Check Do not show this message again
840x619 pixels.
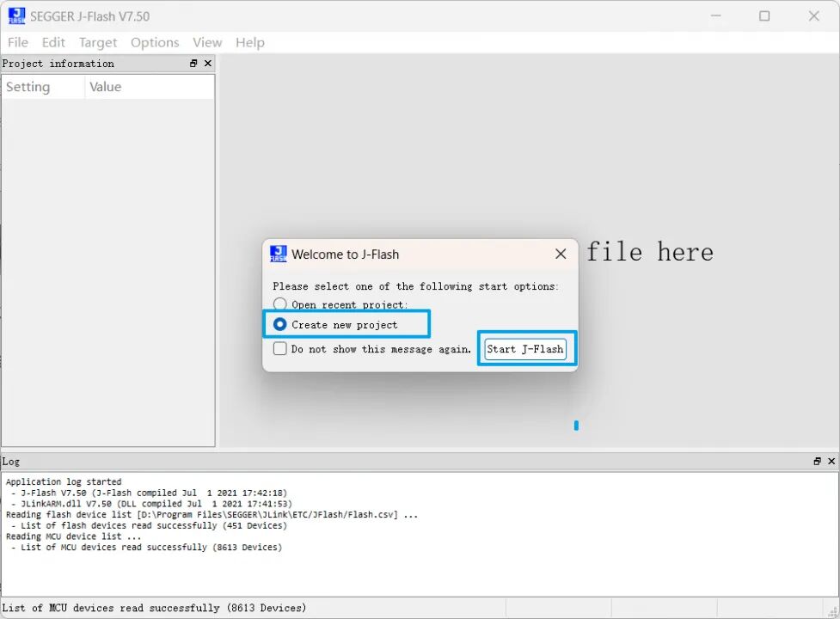[280, 348]
